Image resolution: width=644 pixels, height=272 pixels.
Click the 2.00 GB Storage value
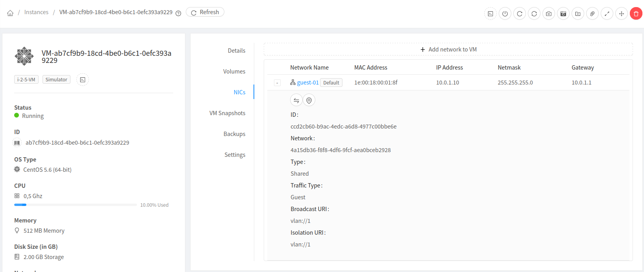pyautogui.click(x=44, y=257)
